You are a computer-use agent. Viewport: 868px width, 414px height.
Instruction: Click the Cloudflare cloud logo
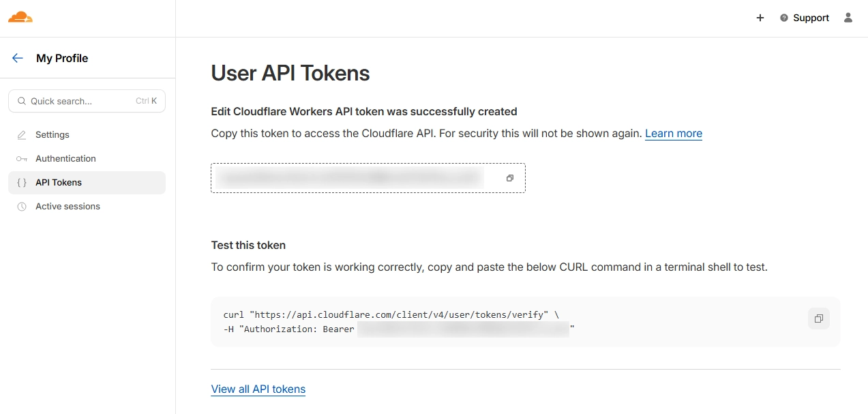[20, 18]
